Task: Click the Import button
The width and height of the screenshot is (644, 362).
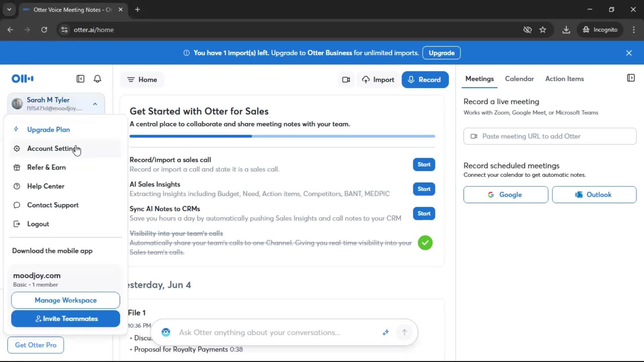Action: tap(378, 80)
